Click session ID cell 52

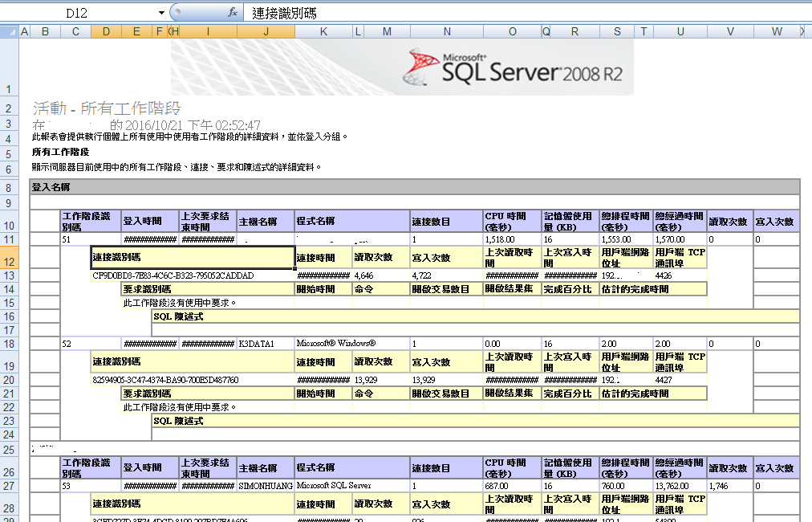click(91, 344)
